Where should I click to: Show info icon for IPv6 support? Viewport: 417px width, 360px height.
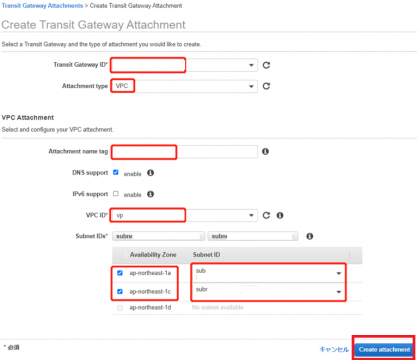[151, 194]
